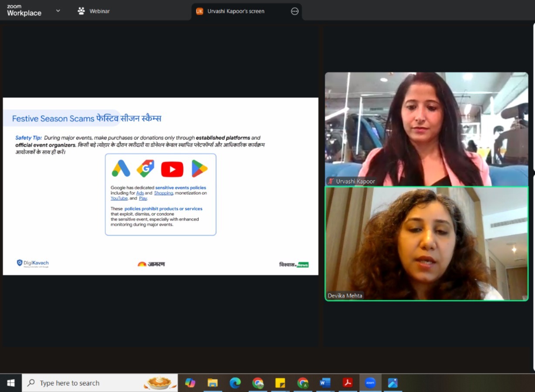Click the orange UK avatar badge
This screenshot has width=535, height=392.
pyautogui.click(x=200, y=11)
